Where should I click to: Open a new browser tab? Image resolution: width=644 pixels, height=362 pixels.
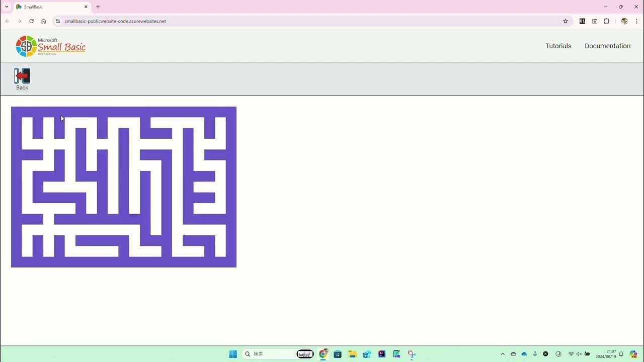[98, 7]
